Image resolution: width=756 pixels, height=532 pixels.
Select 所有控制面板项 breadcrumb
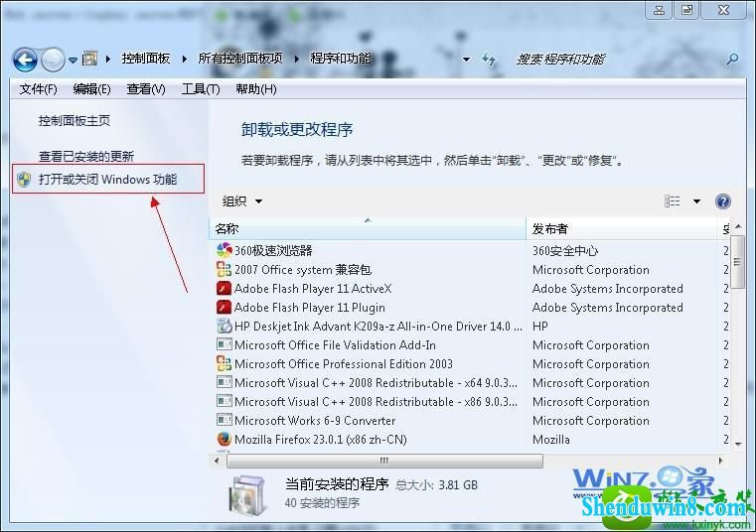coord(240,59)
